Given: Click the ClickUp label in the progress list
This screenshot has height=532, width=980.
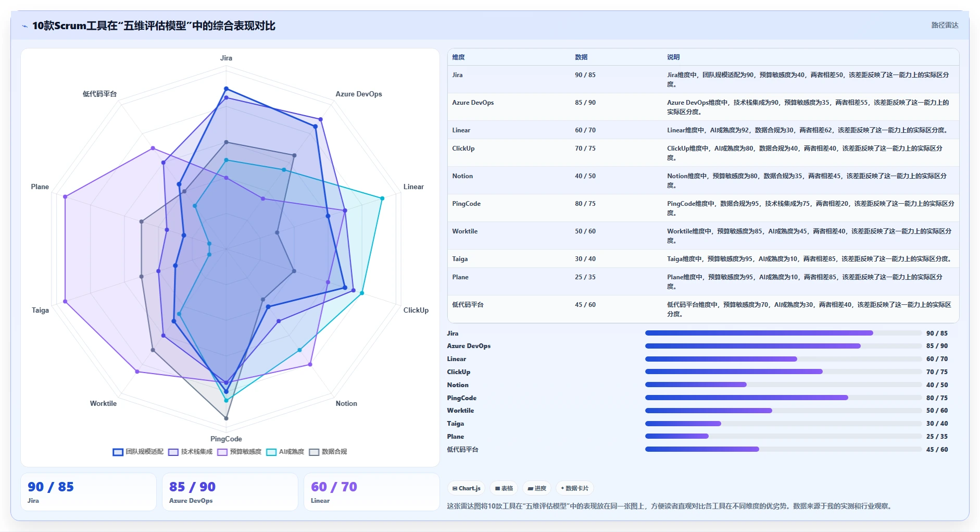Looking at the screenshot, I should click(x=459, y=372).
